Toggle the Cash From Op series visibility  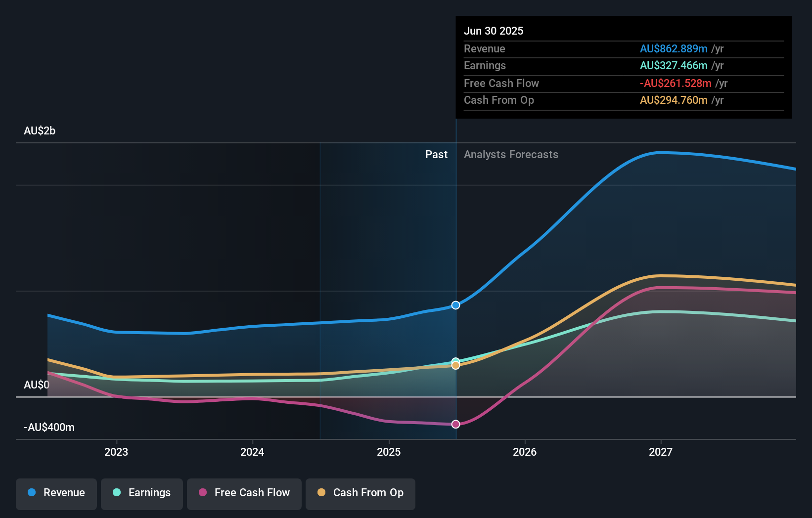[x=360, y=493]
